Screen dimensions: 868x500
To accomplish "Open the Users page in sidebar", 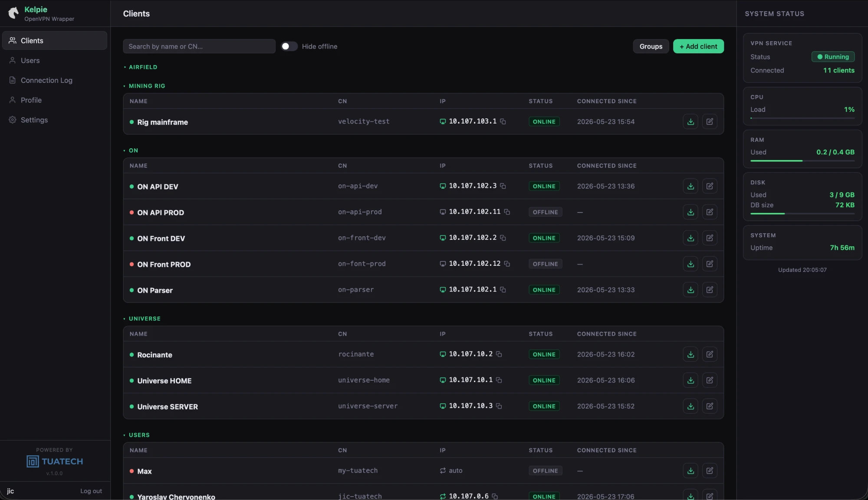I will [x=55, y=60].
